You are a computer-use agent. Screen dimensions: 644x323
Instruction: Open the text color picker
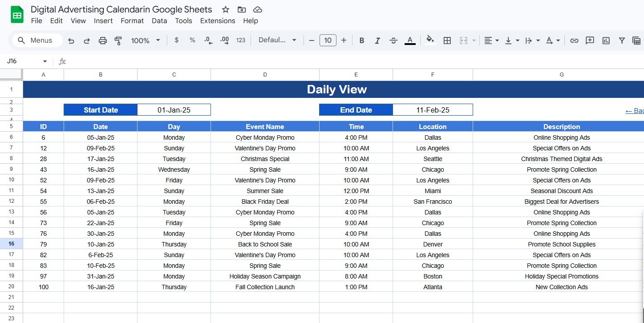410,40
